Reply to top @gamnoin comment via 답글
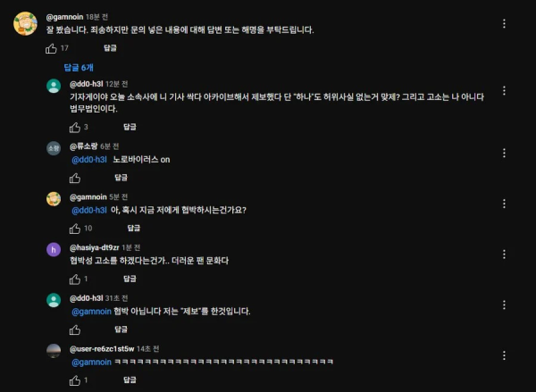 (x=110, y=48)
